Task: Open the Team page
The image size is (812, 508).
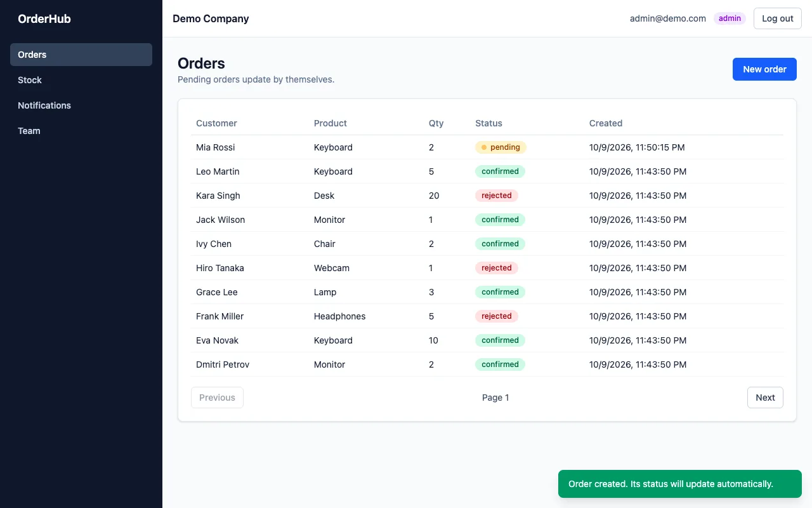Action: coord(81,131)
